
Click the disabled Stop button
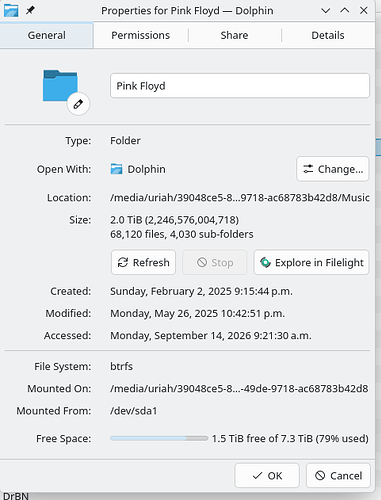(x=215, y=262)
